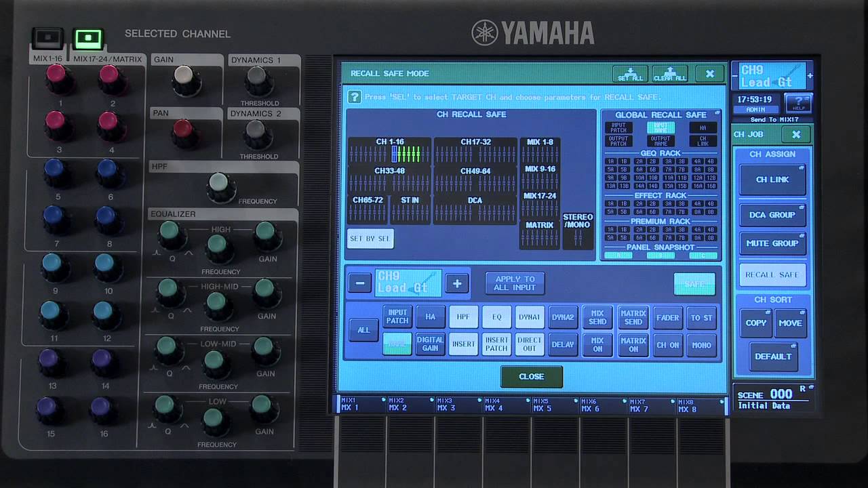Toggle the CH ON parameter safe
This screenshot has width=868, height=488.
coord(668,345)
